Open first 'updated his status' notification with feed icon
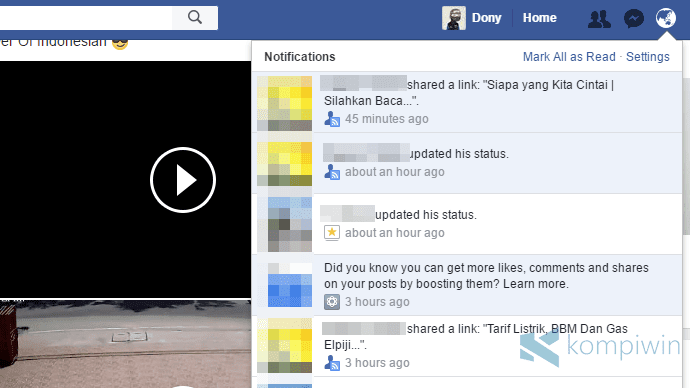 (x=467, y=163)
